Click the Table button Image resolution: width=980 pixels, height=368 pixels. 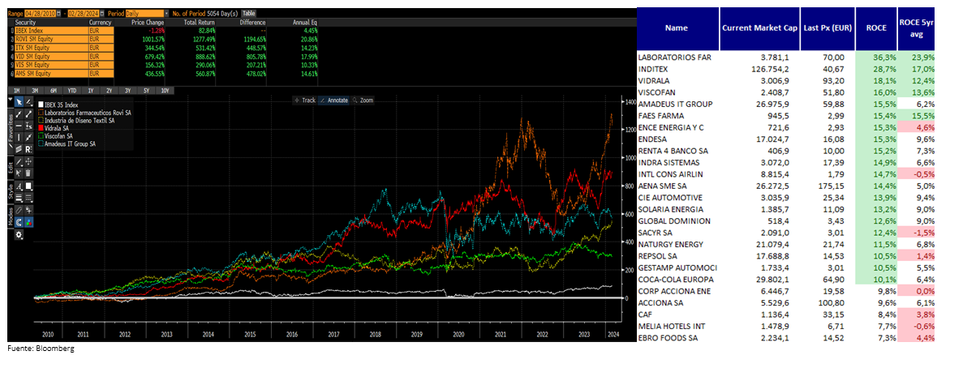248,14
